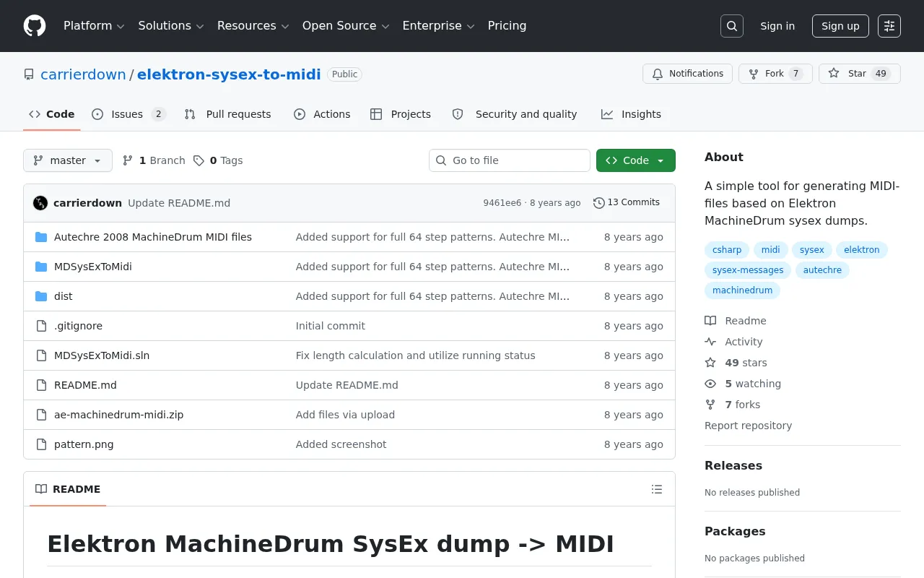Open the 'Fix length calculation' commit message
Screen dimensions: 924x578
(416, 355)
